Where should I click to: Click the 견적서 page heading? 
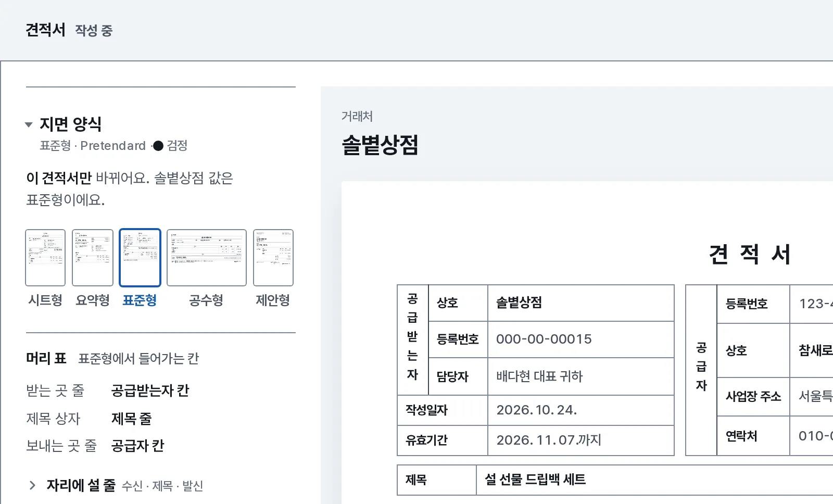pyautogui.click(x=46, y=30)
